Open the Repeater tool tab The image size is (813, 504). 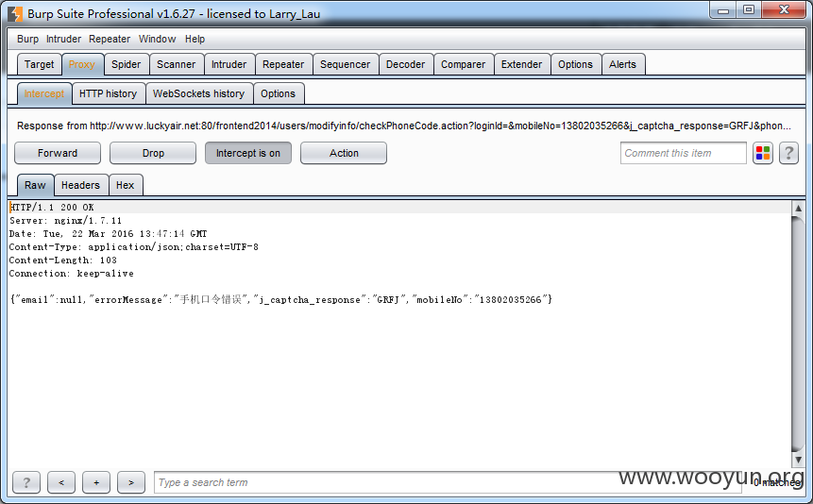click(283, 64)
